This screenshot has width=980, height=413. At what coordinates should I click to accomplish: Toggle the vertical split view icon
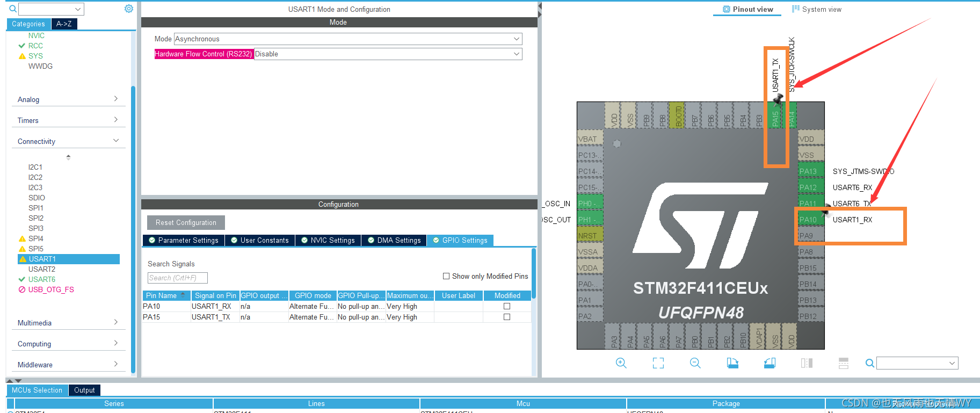tap(807, 363)
